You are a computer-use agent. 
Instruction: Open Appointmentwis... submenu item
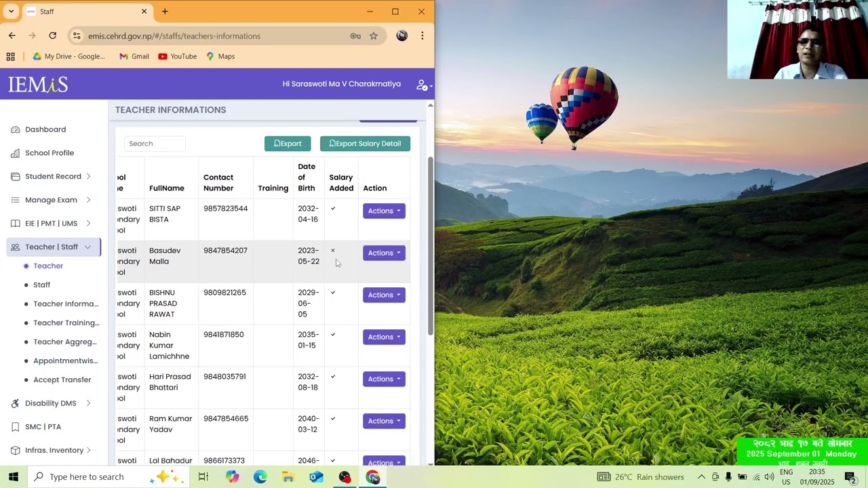pos(66,361)
